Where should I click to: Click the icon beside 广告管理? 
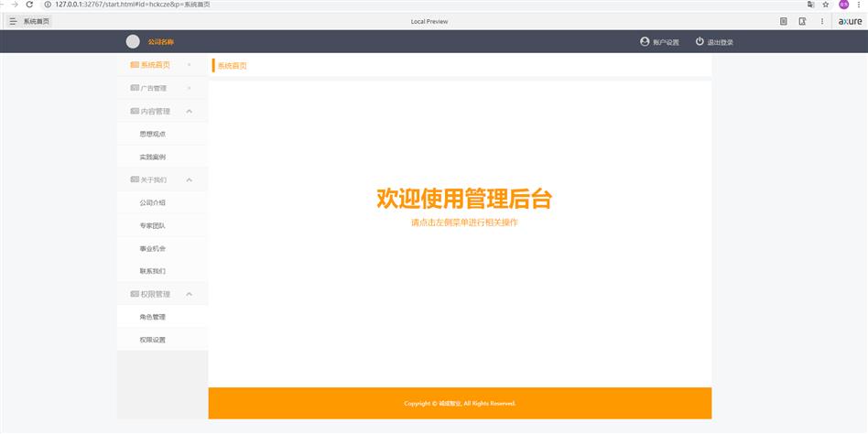(135, 88)
